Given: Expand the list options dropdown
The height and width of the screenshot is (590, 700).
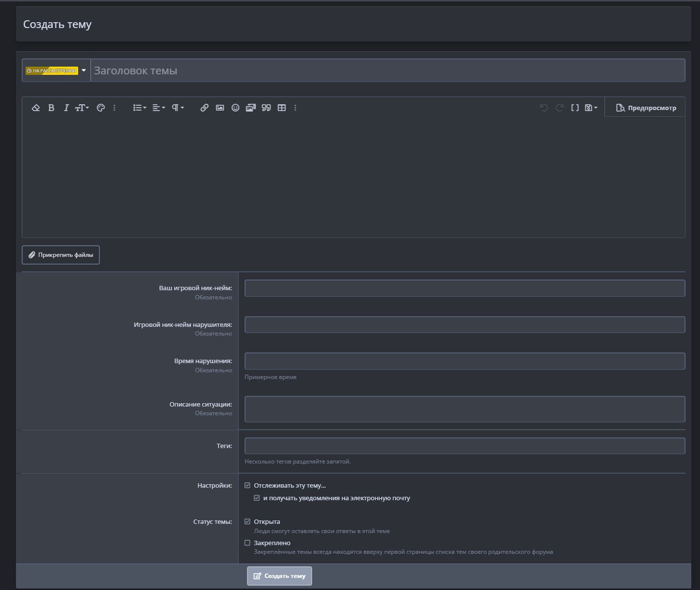Looking at the screenshot, I should coord(139,108).
